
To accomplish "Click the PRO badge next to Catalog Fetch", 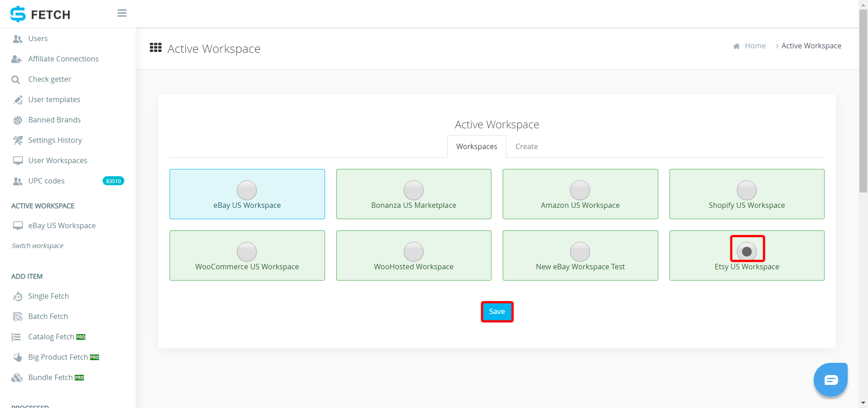I will (x=81, y=337).
